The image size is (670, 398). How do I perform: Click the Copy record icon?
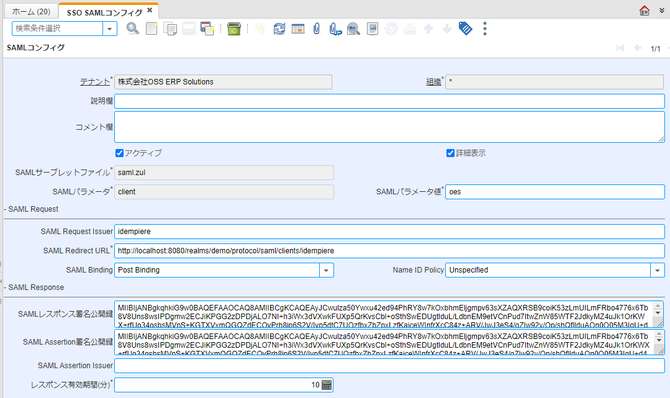(170, 29)
